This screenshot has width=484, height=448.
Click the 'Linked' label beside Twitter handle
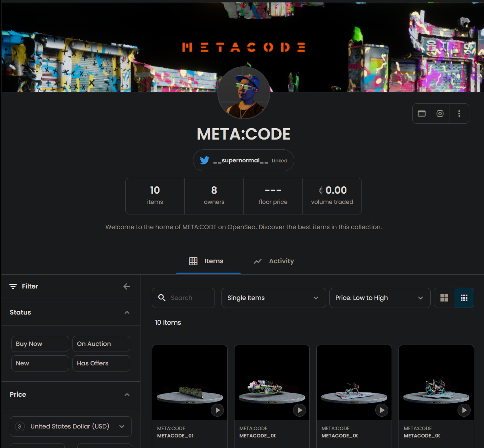pos(279,161)
